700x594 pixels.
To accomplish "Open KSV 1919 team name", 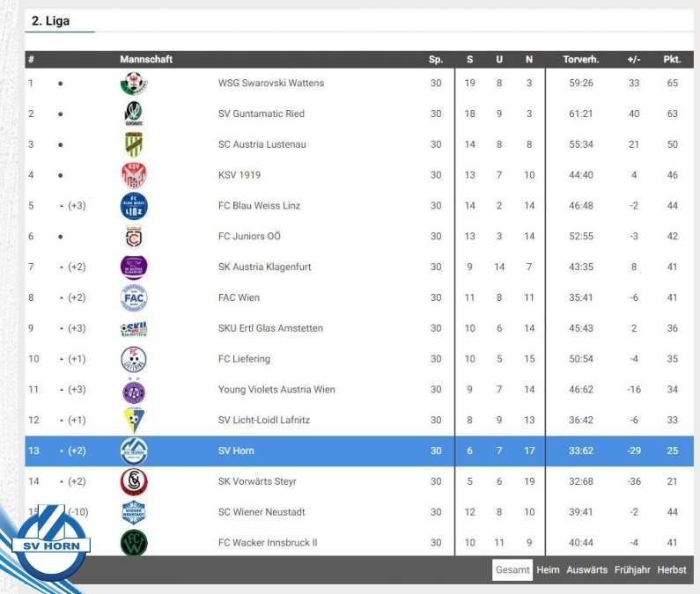I will tap(239, 175).
